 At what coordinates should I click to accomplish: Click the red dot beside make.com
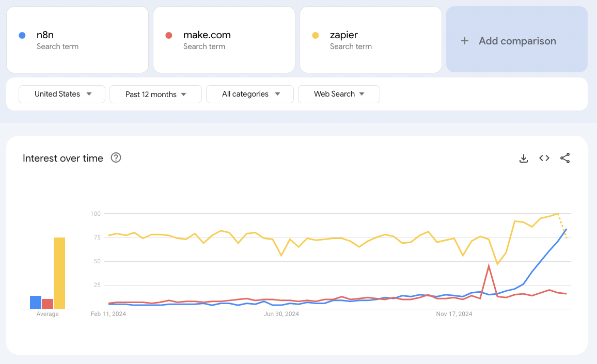click(x=168, y=36)
